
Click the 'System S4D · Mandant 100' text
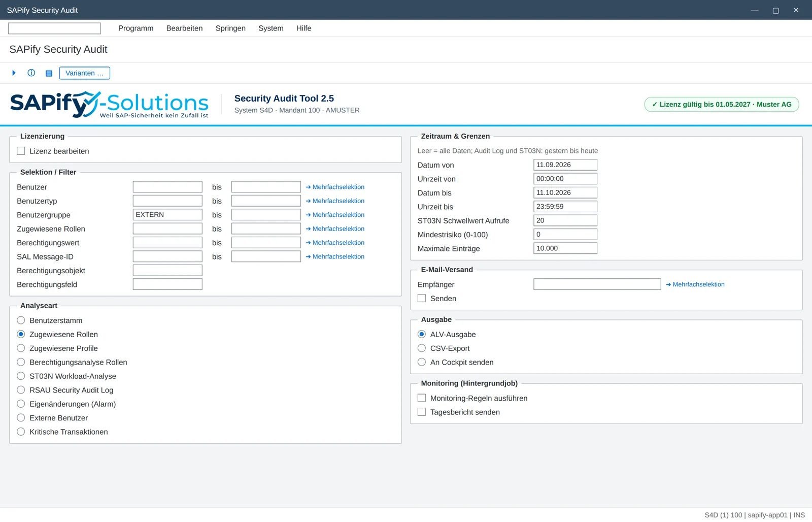(x=277, y=110)
